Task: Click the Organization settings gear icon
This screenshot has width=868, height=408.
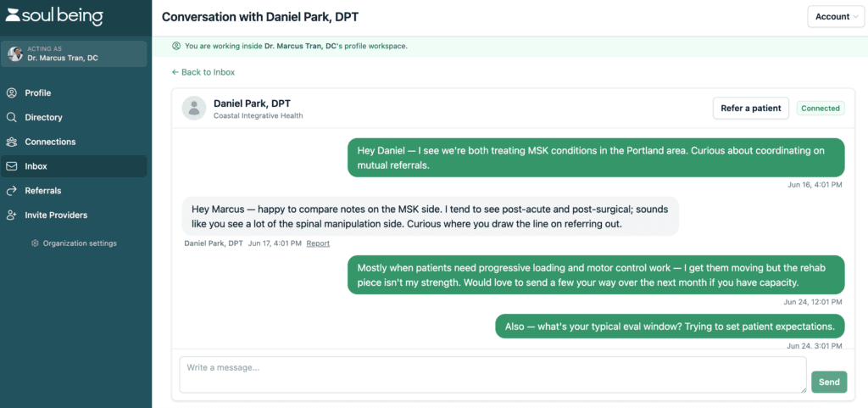Action: 36,243
